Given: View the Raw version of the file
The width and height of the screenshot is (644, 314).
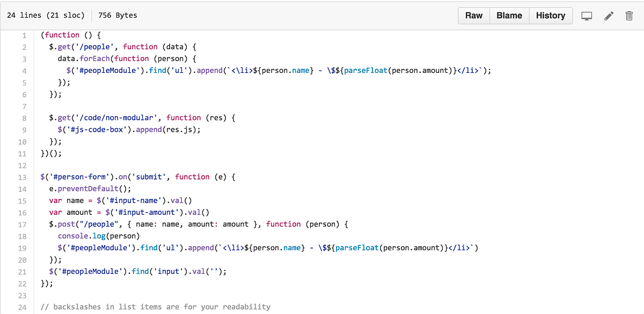Looking at the screenshot, I should coord(473,16).
